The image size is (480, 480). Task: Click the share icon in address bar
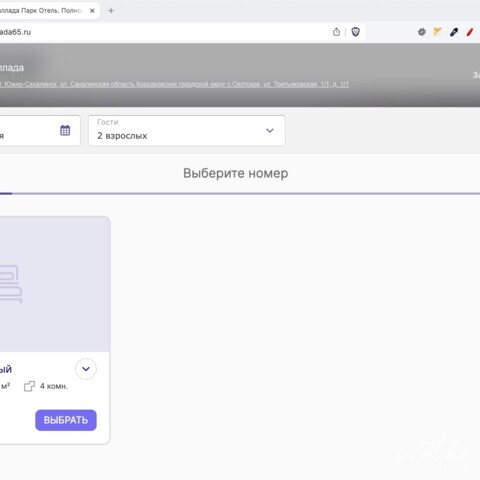click(336, 32)
